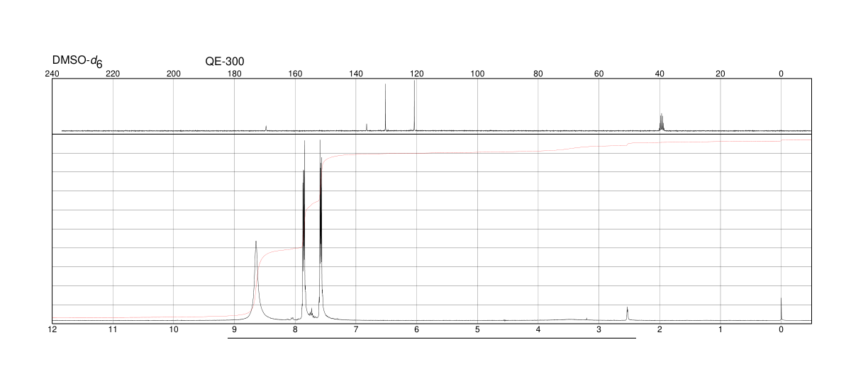This screenshot has height=374, width=868.
Task: Select the broad proton peak near 8.6 ppm
Action: (256, 280)
